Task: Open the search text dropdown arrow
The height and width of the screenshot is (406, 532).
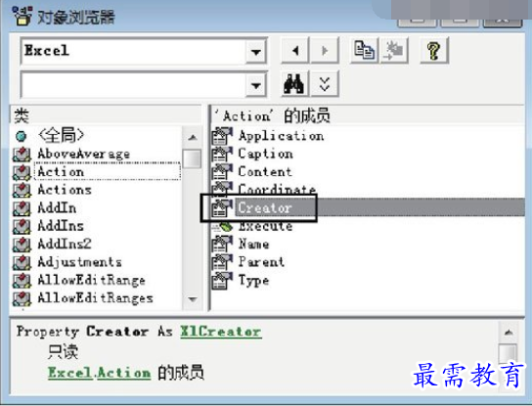Action: click(256, 85)
